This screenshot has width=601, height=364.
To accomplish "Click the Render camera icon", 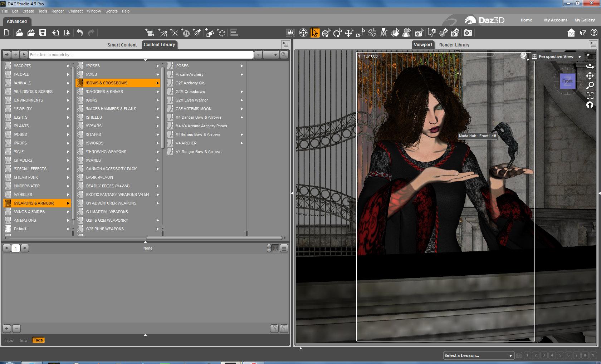I will tap(468, 33).
